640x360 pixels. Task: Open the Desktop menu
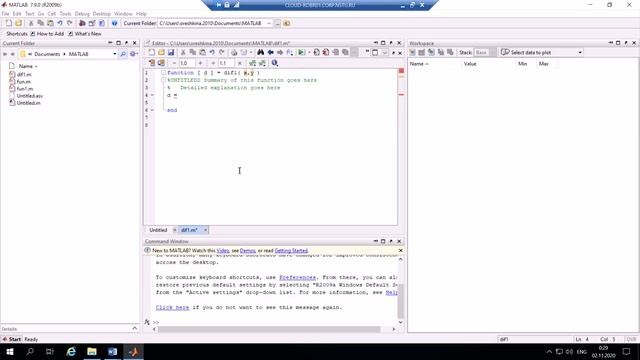[x=101, y=13]
